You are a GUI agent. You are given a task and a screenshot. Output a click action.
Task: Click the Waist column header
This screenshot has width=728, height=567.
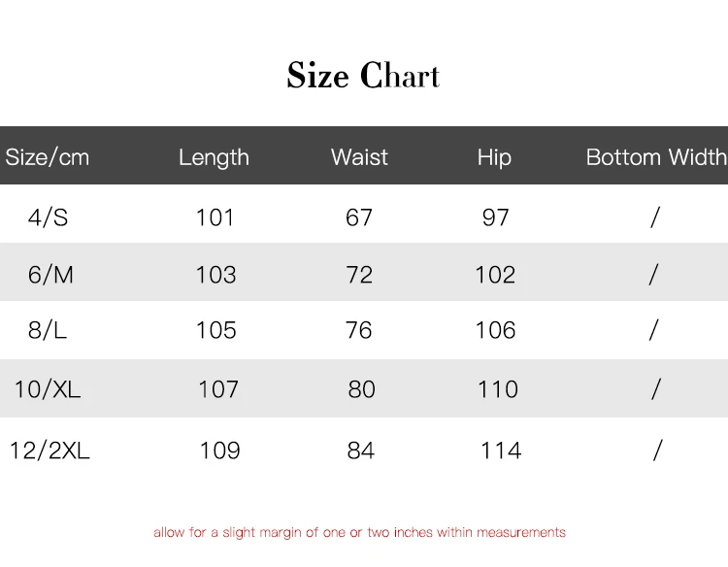point(359,157)
